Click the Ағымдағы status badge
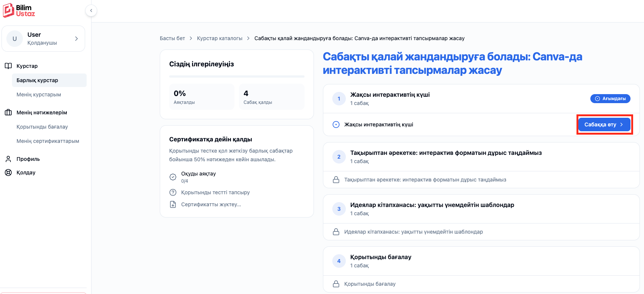 tap(610, 99)
